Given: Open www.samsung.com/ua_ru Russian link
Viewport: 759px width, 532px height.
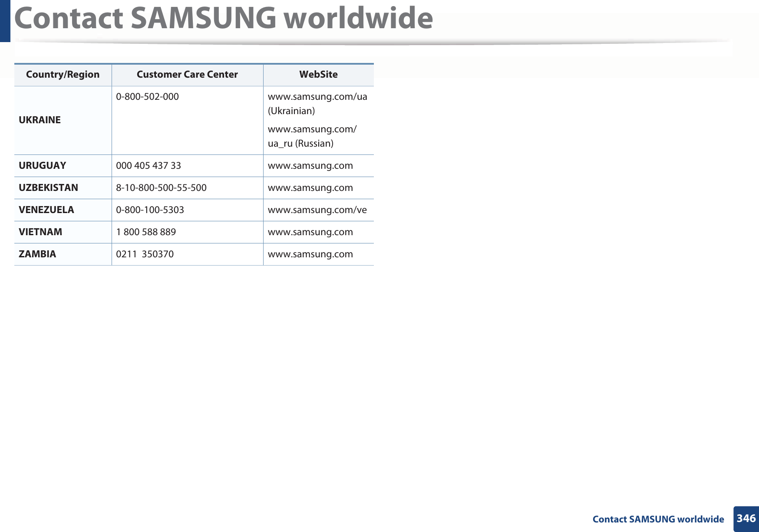Looking at the screenshot, I should (x=312, y=136).
